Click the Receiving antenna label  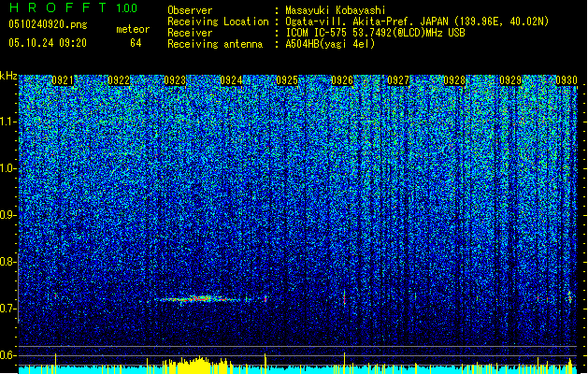(215, 44)
